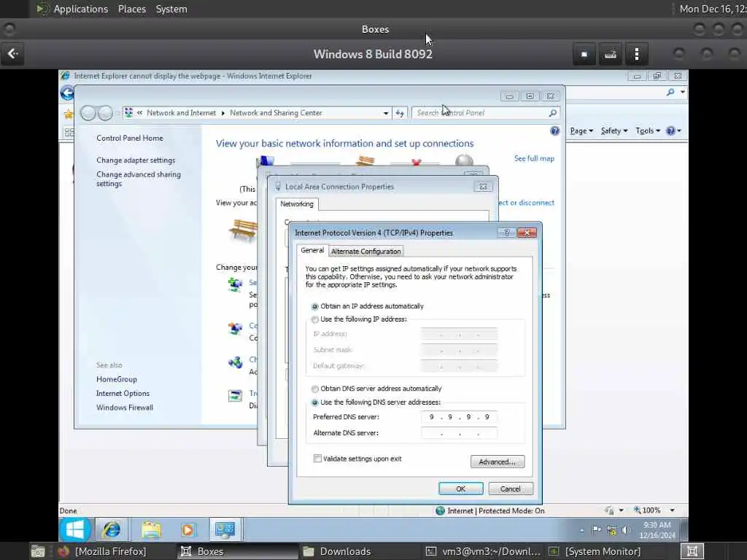Screen dimensions: 747x560
Task: Click the Firefox icon in the bottom panel
Action: [x=63, y=551]
